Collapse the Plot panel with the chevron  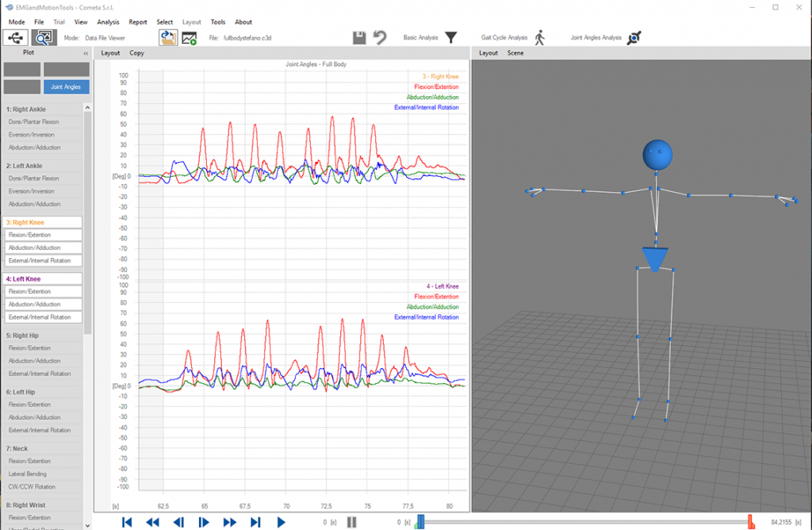(x=86, y=53)
